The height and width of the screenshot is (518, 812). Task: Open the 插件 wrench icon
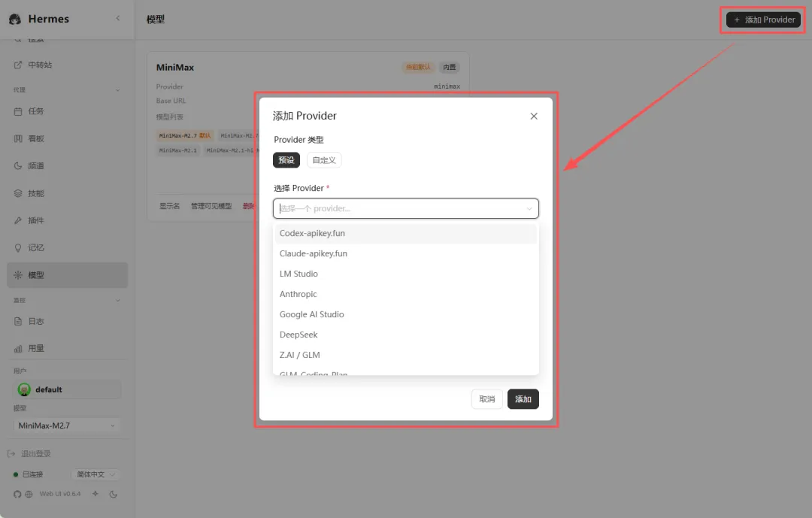tap(18, 221)
